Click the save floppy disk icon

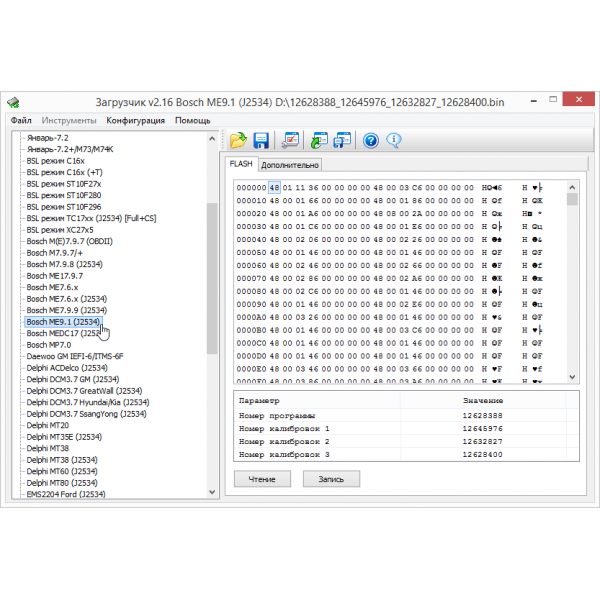pyautogui.click(x=261, y=141)
